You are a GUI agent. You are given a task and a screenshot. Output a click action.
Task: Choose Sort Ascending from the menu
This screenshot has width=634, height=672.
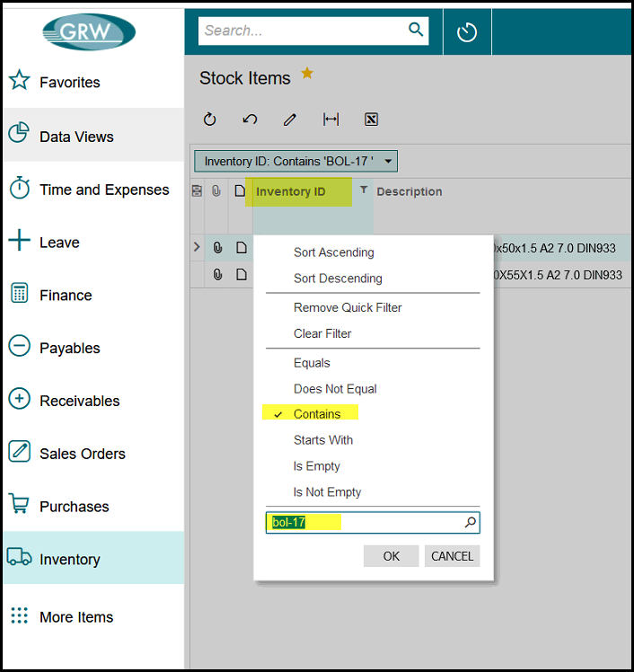pyautogui.click(x=333, y=252)
